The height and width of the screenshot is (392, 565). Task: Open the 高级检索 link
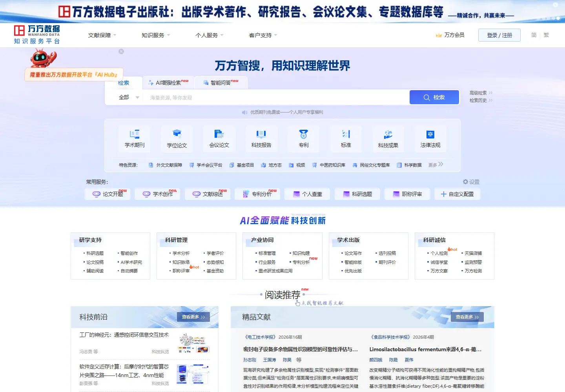tap(481, 93)
